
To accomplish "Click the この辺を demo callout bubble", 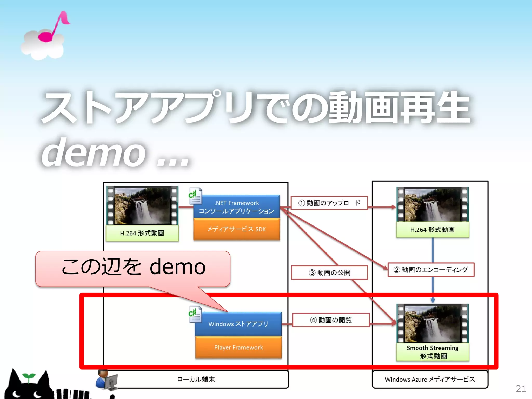I will (x=133, y=269).
